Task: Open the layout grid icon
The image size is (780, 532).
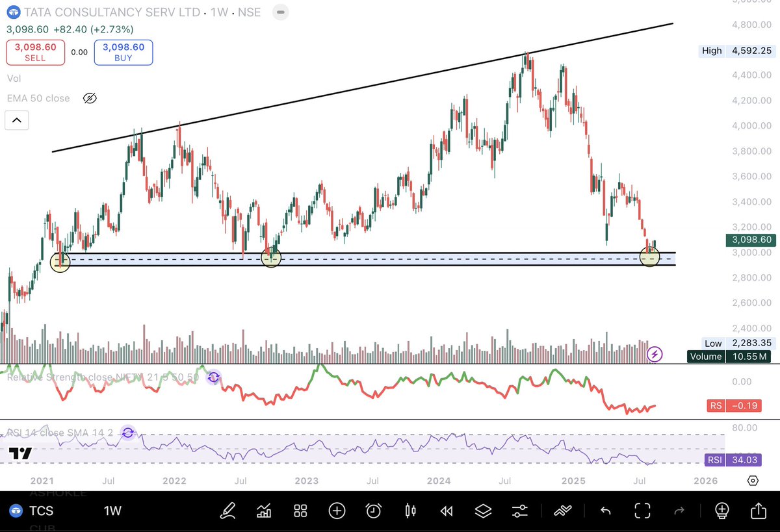Action: (x=300, y=511)
